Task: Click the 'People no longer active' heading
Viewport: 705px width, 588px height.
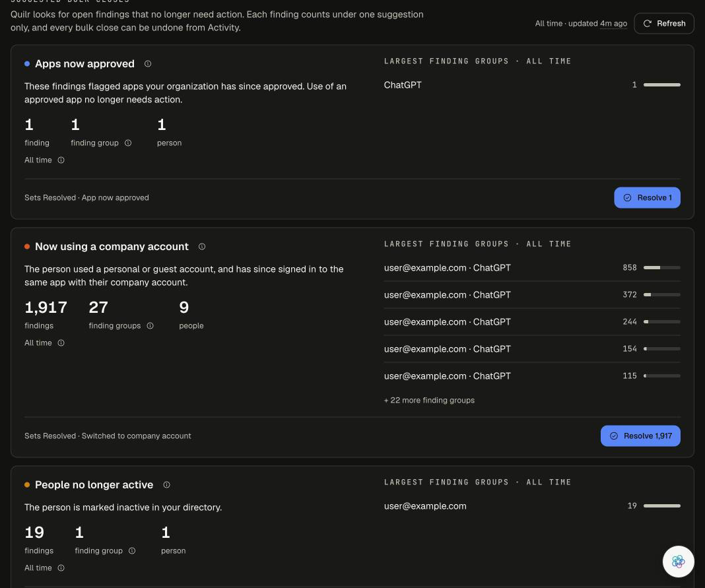Action: click(x=94, y=485)
